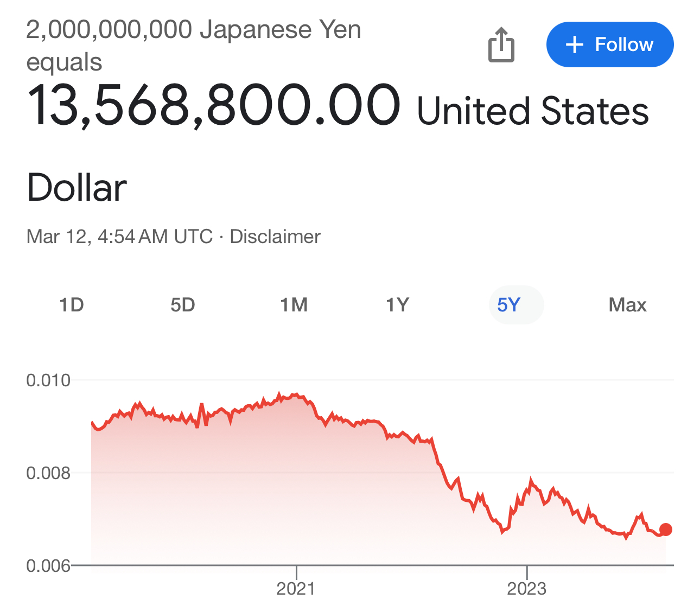The height and width of the screenshot is (612, 700).
Task: Follow this currency pair
Action: 610,44
